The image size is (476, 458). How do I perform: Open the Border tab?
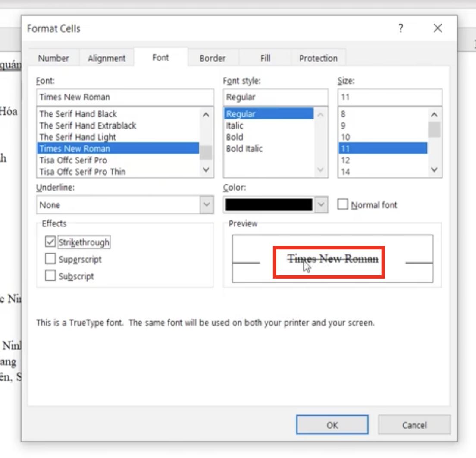pos(213,58)
